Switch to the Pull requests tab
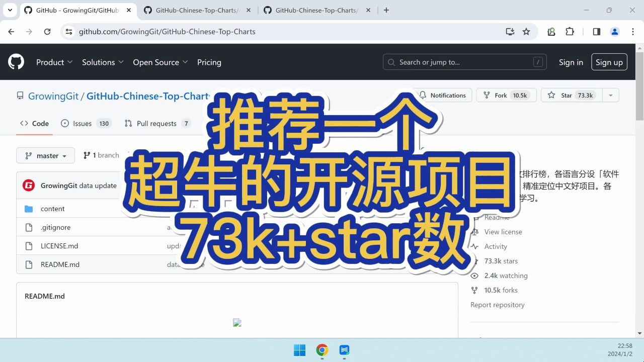Screen dimensions: 644x362 tap(157, 123)
